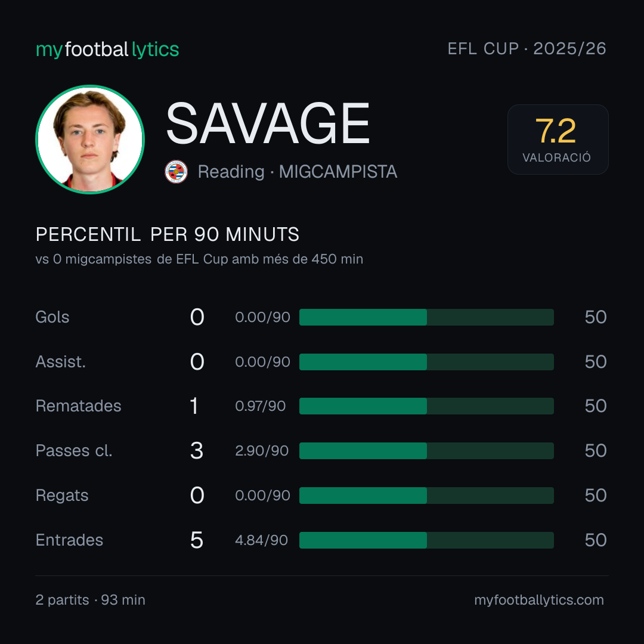The width and height of the screenshot is (644, 644).
Task: Click the Entrades percentile bar
Action: tap(426, 540)
